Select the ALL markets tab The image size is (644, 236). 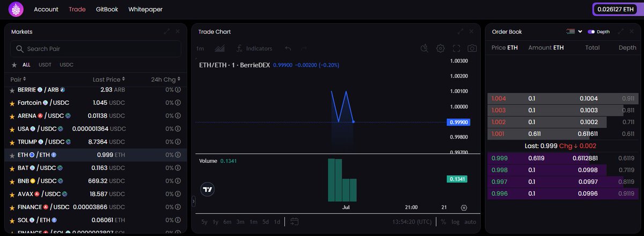click(x=26, y=65)
